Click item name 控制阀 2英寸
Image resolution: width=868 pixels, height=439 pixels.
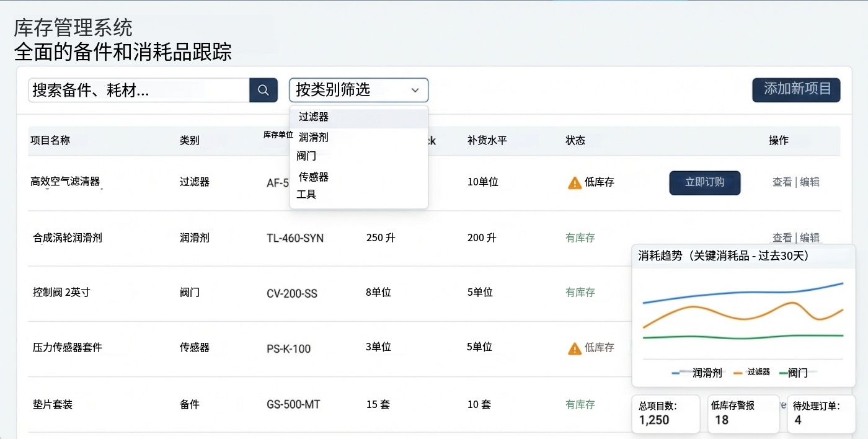click(61, 292)
